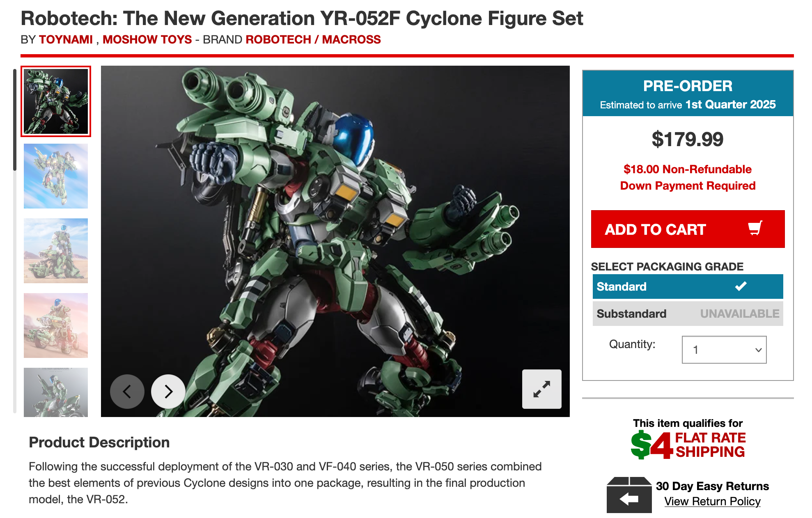This screenshot has width=812, height=518.
Task: Click the checkmark on Standard packaging
Action: coord(741,286)
